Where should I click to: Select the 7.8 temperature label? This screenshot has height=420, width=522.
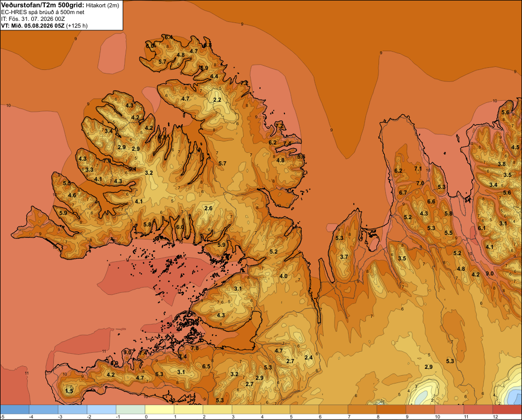coord(194,348)
